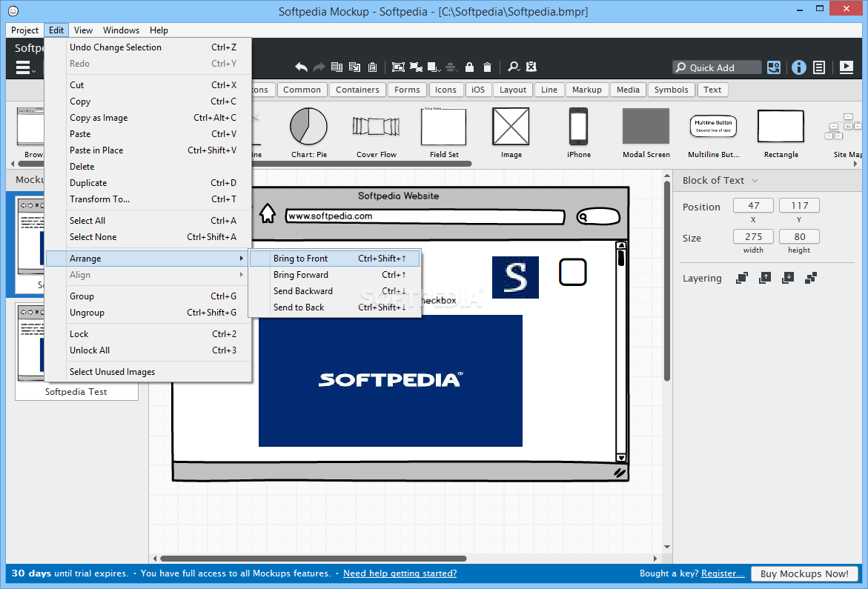Click the Ungroup toolbar icon
This screenshot has height=589, width=868.
click(417, 67)
